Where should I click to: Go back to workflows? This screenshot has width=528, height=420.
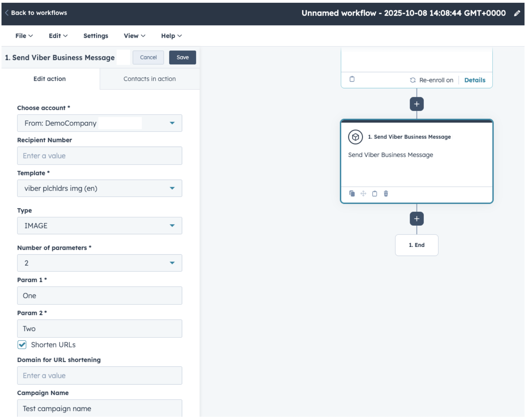click(36, 13)
